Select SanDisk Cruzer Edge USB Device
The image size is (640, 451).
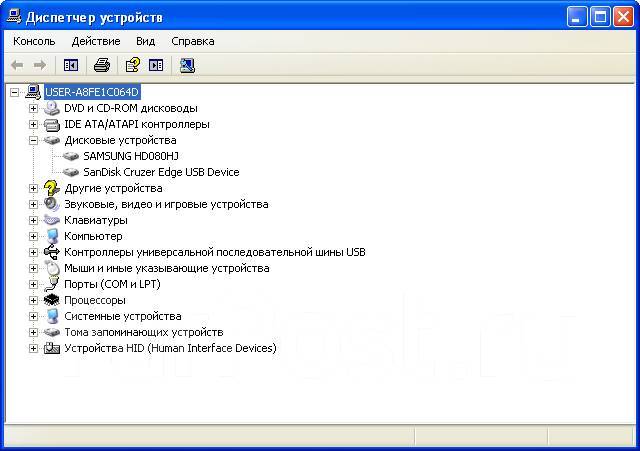161,172
